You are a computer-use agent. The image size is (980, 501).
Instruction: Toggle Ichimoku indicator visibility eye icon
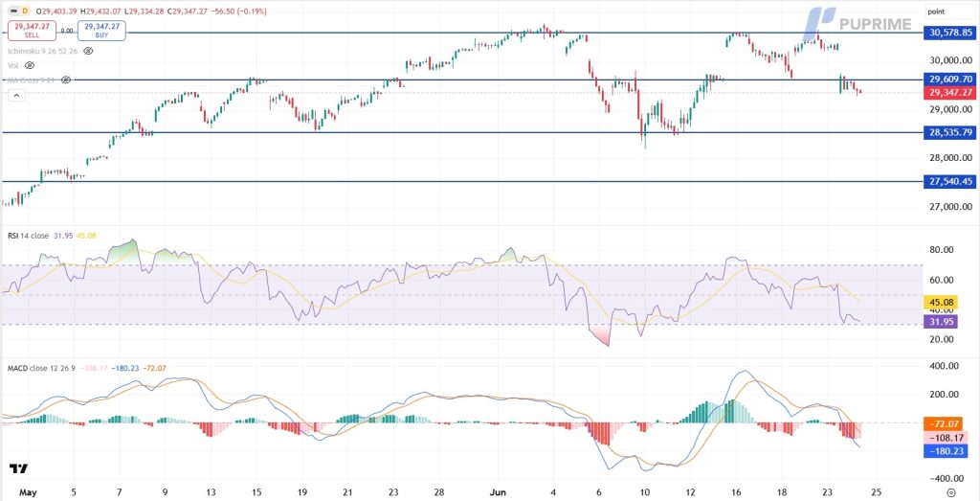tap(88, 51)
